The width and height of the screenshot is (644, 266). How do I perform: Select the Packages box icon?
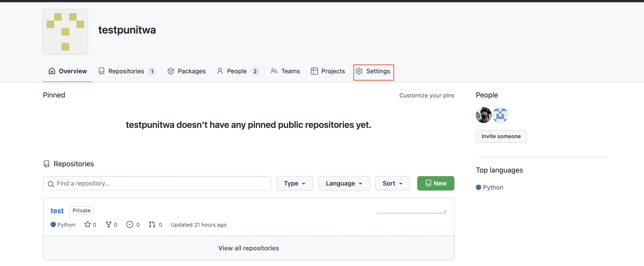(171, 71)
